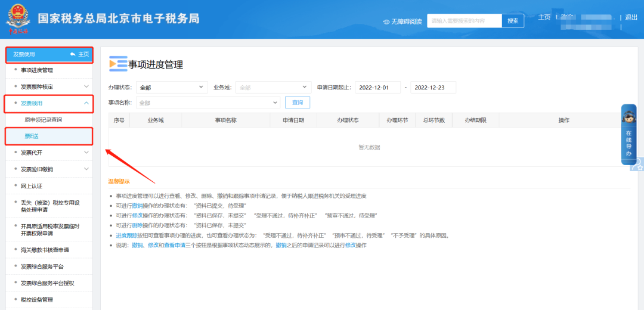This screenshot has width=644, height=310.
Task: Click the 无障碍阅读 eye icon
Action: pyautogui.click(x=386, y=21)
